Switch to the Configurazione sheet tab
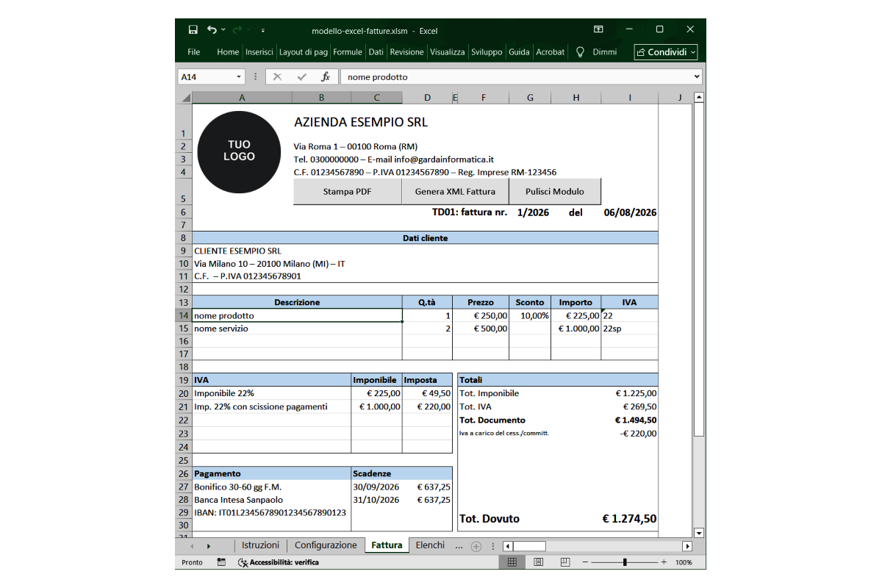This screenshot has width=882, height=588. click(326, 545)
